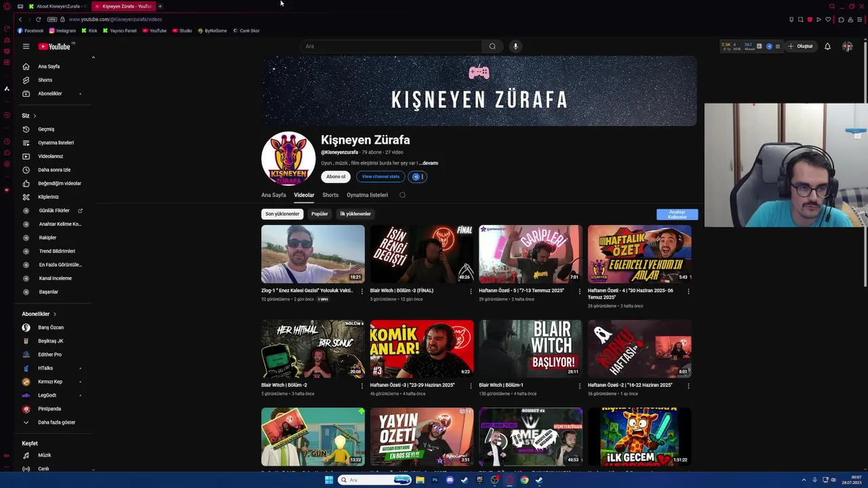The width and height of the screenshot is (868, 488).
Task: Open options menu for Zlog-1 video
Action: click(361, 291)
